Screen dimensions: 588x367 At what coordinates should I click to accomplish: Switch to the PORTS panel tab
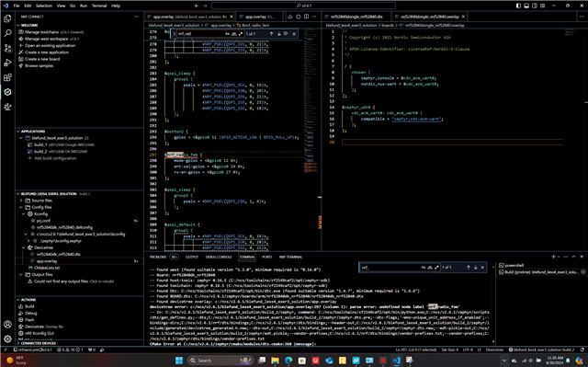click(267, 257)
